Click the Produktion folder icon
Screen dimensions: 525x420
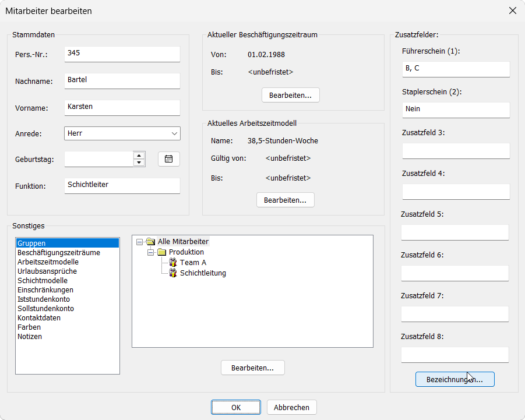point(162,252)
